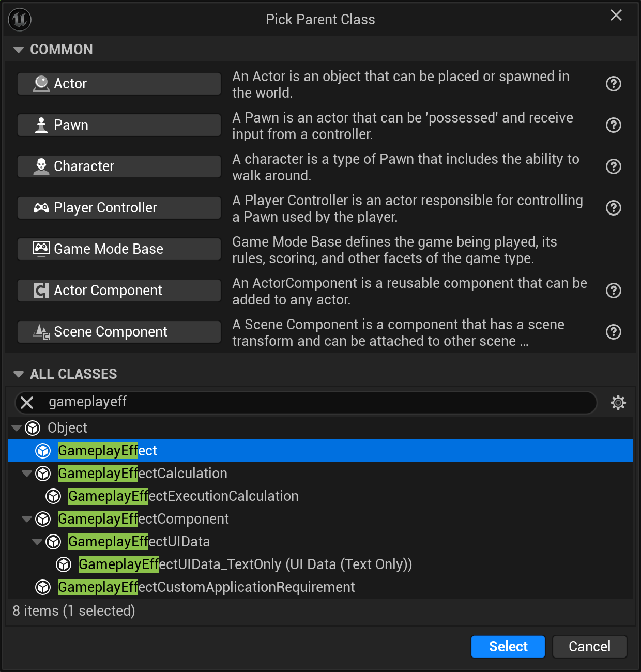Collapse the Object tree node
Viewport: 641px width, 672px height.
17,428
